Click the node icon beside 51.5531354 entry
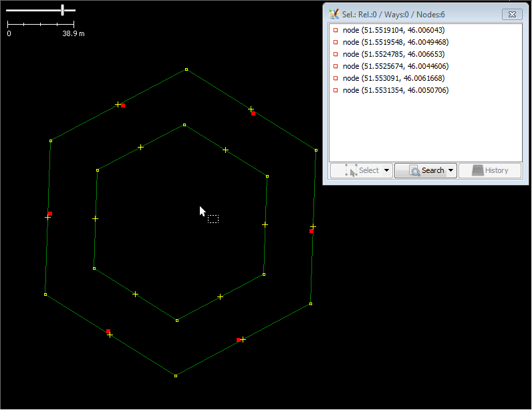Image resolution: width=532 pixels, height=410 pixels. pos(336,90)
